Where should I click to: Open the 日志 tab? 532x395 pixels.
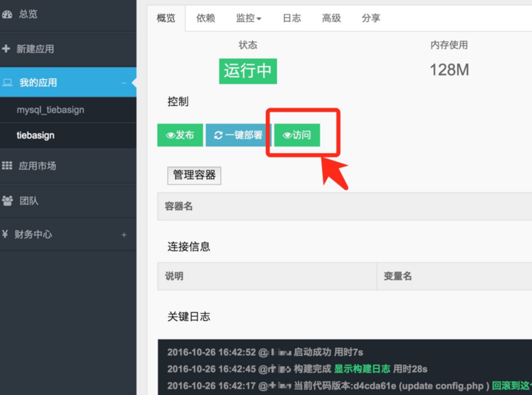click(291, 18)
